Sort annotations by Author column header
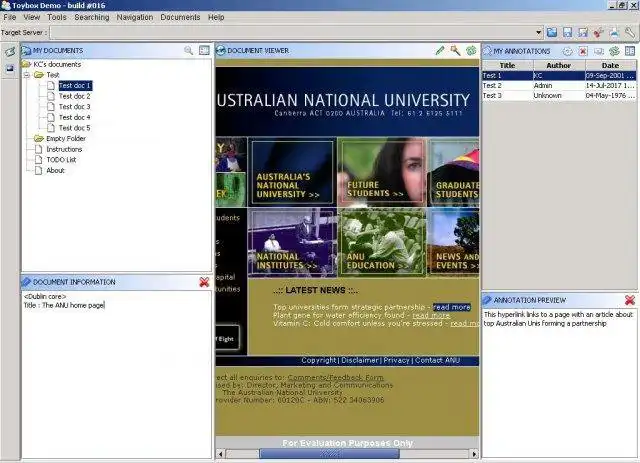640x463 pixels. tap(559, 65)
